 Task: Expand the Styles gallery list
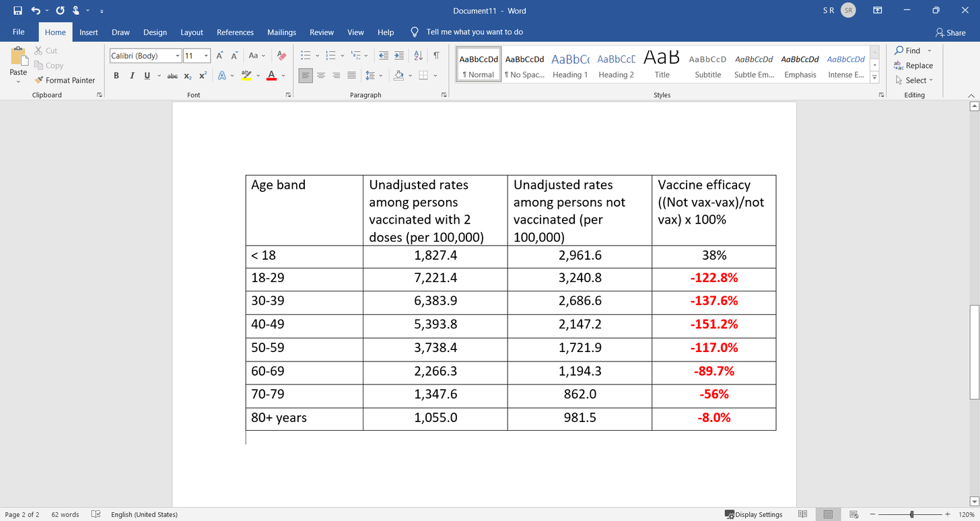[x=875, y=78]
